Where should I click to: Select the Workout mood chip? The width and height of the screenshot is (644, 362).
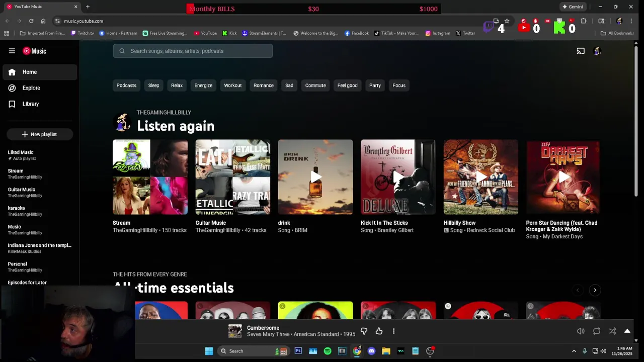coord(232,85)
